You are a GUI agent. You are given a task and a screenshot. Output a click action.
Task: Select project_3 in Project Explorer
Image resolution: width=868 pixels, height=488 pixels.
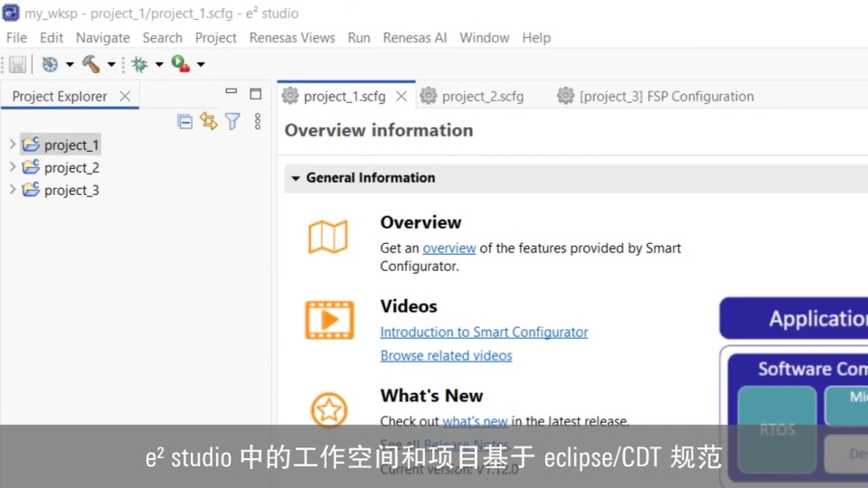(x=71, y=191)
